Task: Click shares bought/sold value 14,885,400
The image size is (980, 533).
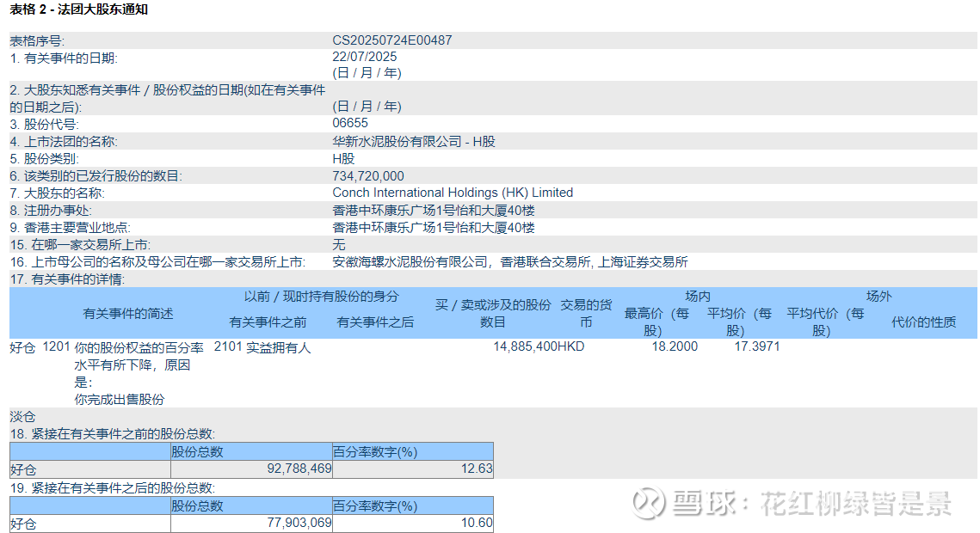Action: (x=525, y=346)
